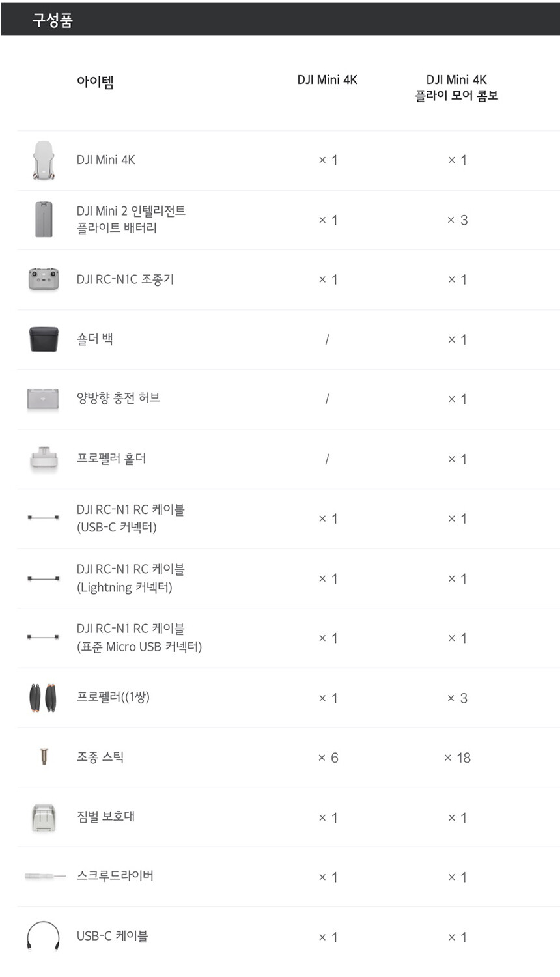
Task: Click the Fly More Combo column header
Action: pyautogui.click(x=456, y=88)
